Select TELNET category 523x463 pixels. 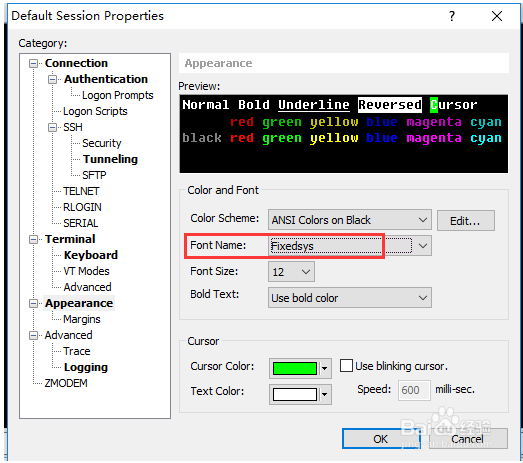(x=81, y=191)
